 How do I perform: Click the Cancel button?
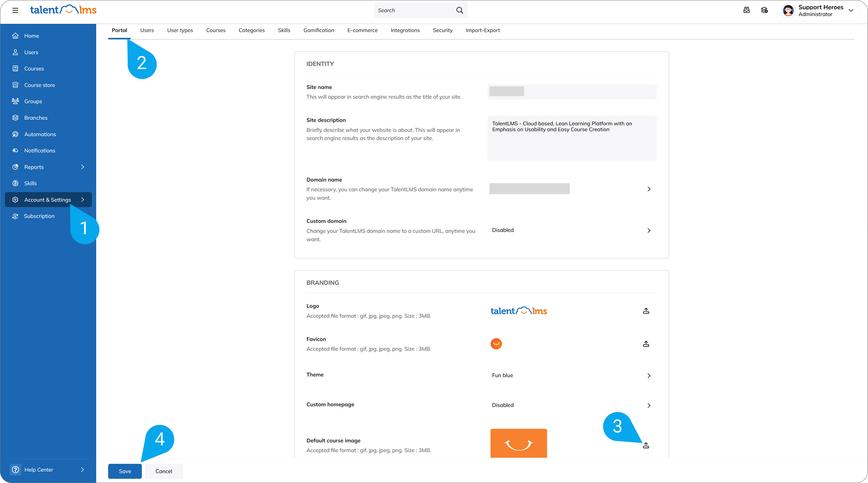[x=164, y=471]
